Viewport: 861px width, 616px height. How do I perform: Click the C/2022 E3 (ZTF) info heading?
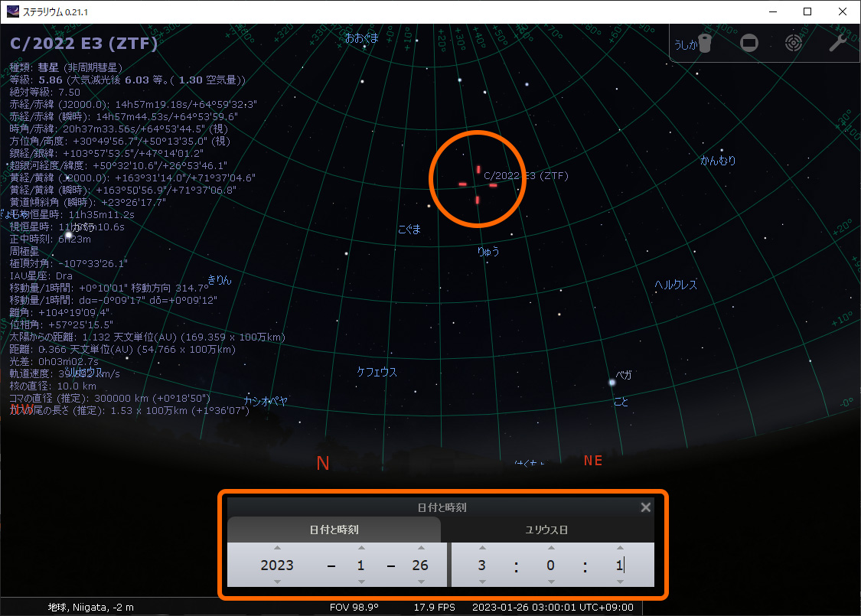pyautogui.click(x=83, y=43)
